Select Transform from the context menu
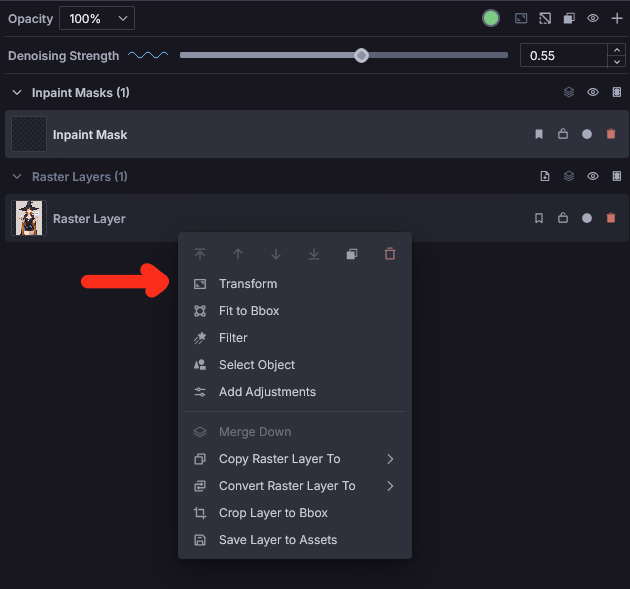Viewport: 630px width, 589px height. tap(248, 284)
